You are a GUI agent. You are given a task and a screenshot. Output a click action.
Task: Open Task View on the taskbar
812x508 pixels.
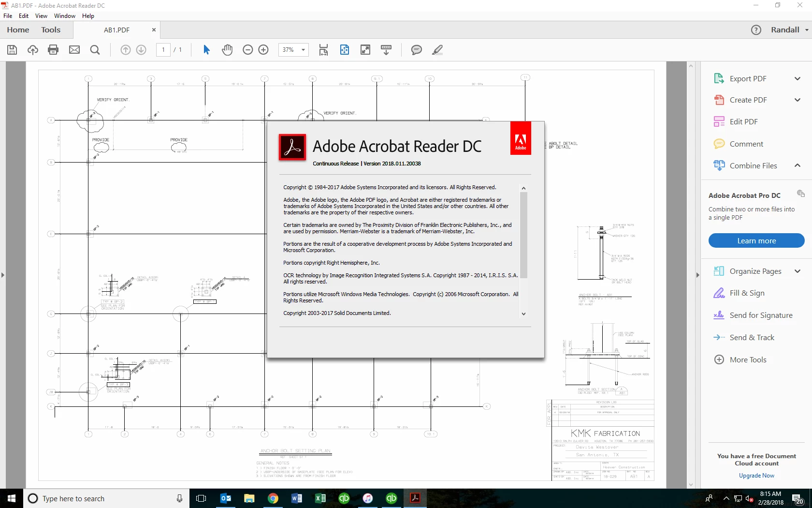pyautogui.click(x=202, y=498)
